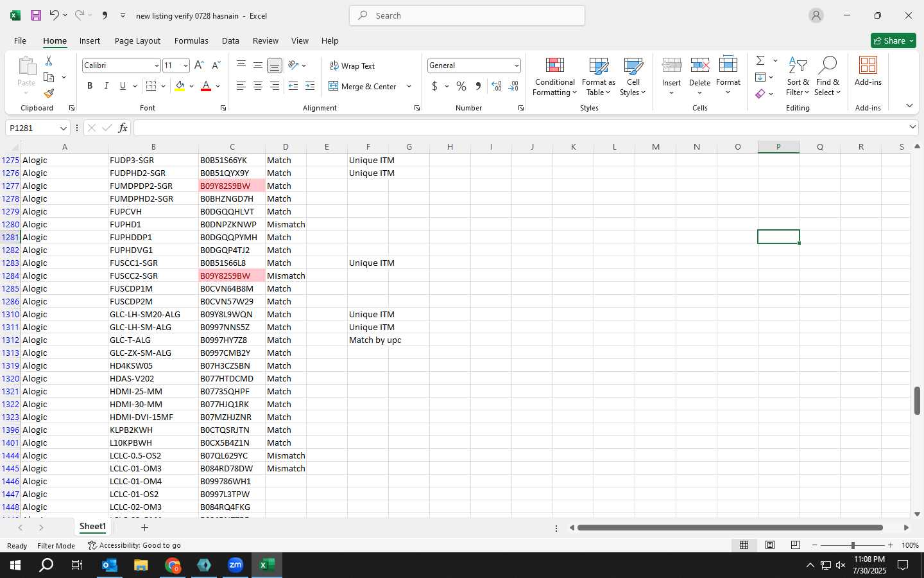Click the Delete cells button
This screenshot has height=578, width=924.
pyautogui.click(x=699, y=77)
